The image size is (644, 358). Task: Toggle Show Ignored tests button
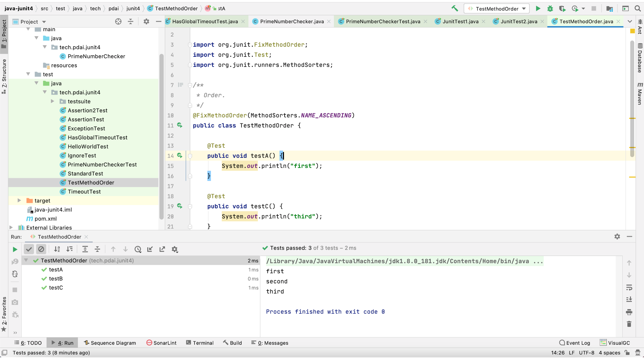coord(41,249)
